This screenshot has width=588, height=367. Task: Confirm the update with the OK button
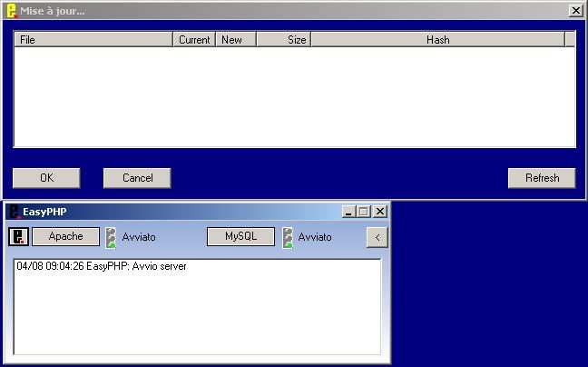click(46, 178)
